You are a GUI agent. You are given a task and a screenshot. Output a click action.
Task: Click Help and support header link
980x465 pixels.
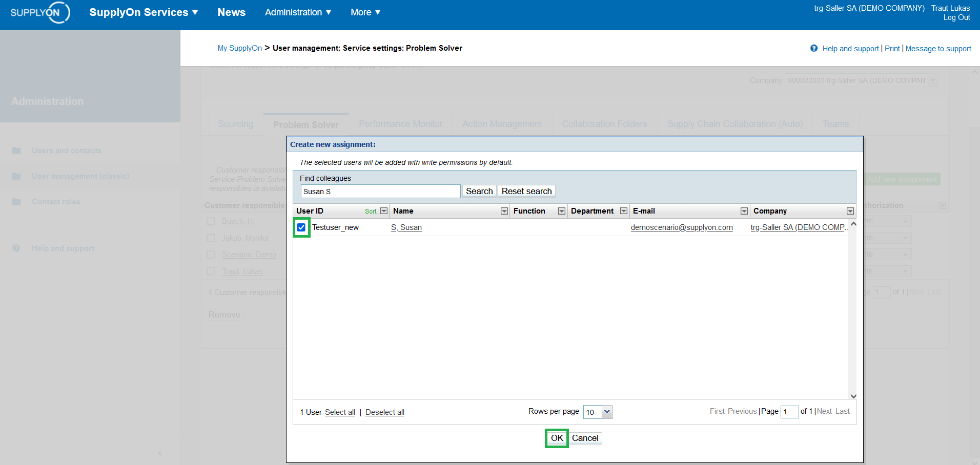[x=850, y=48]
